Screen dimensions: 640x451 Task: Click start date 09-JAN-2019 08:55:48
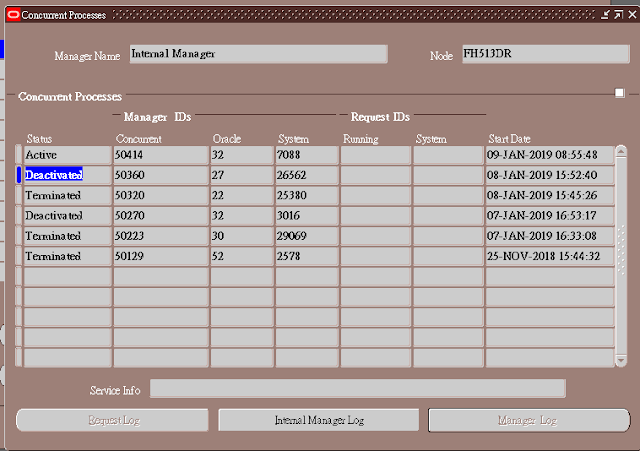(550, 155)
